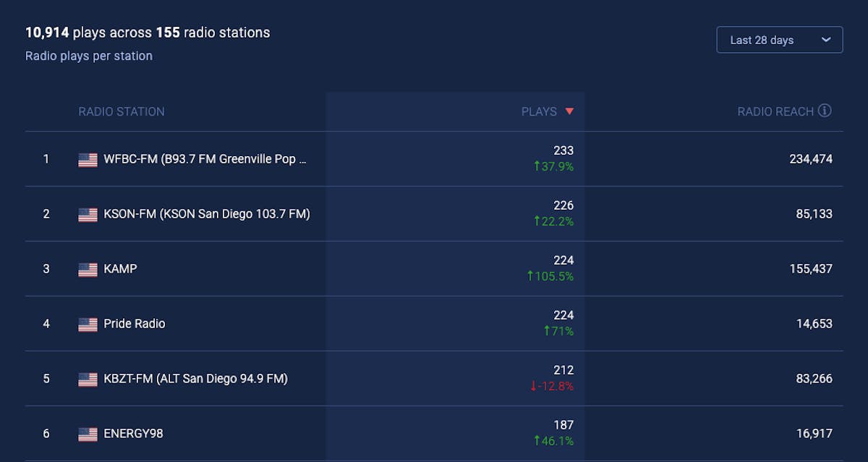
Task: Sort by the Radio Station column header
Action: pos(122,111)
